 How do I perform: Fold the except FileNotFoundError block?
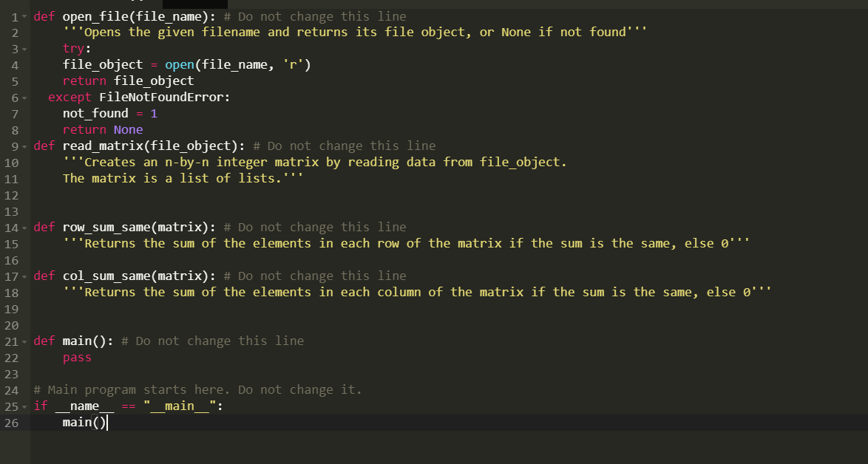tap(24, 98)
